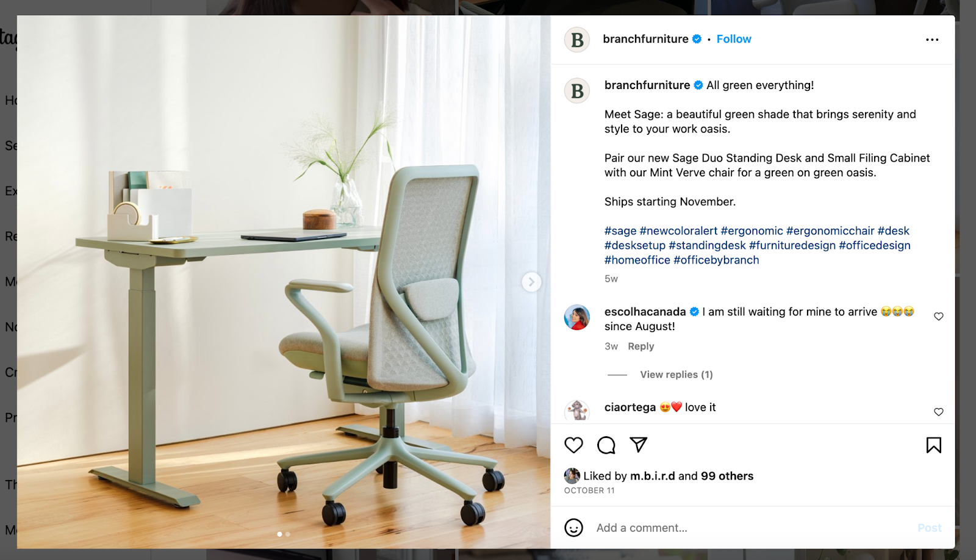Viewport: 976px width, 560px height.
Task: Like the post with the heart icon
Action: 573,445
